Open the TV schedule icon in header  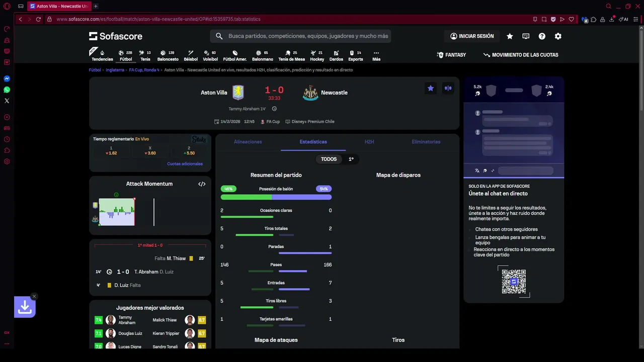point(526,36)
